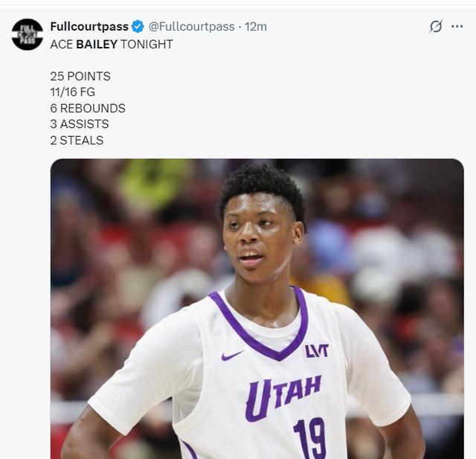This screenshot has height=459, width=476.
Task: Click the 3 ASSISTS stat line
Action: (80, 123)
